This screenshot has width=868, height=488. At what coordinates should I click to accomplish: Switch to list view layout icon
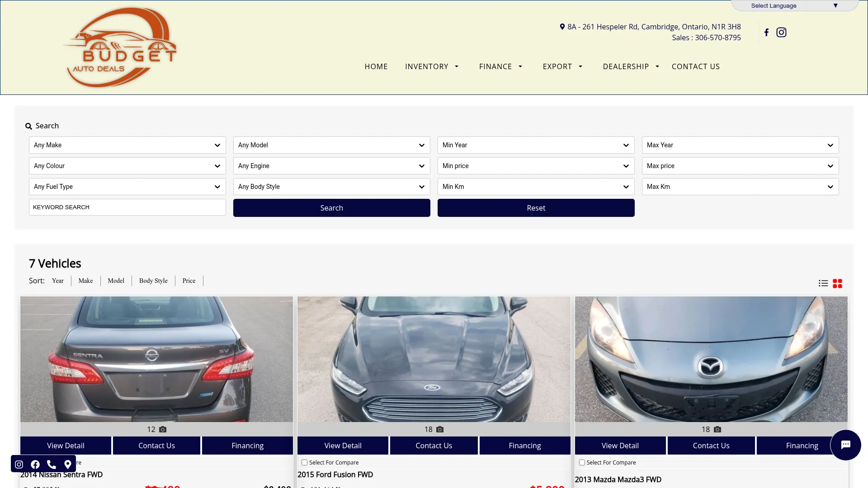(x=823, y=283)
